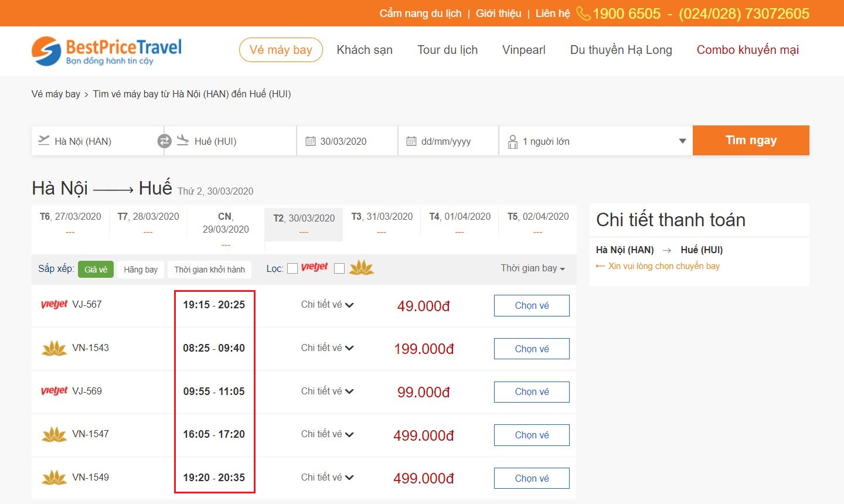Tick the Vietnam Airlines filter checkbox
The image size is (844, 504).
click(x=339, y=268)
